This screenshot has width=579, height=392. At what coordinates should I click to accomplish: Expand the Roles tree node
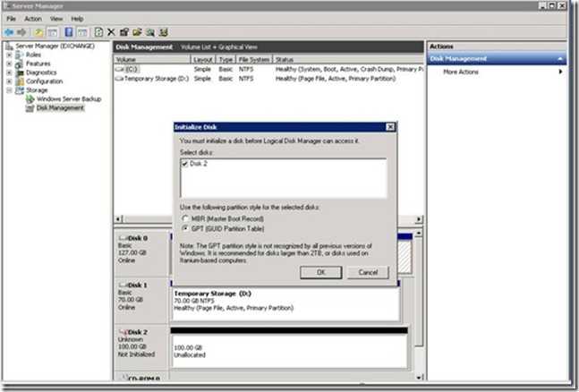[10, 55]
